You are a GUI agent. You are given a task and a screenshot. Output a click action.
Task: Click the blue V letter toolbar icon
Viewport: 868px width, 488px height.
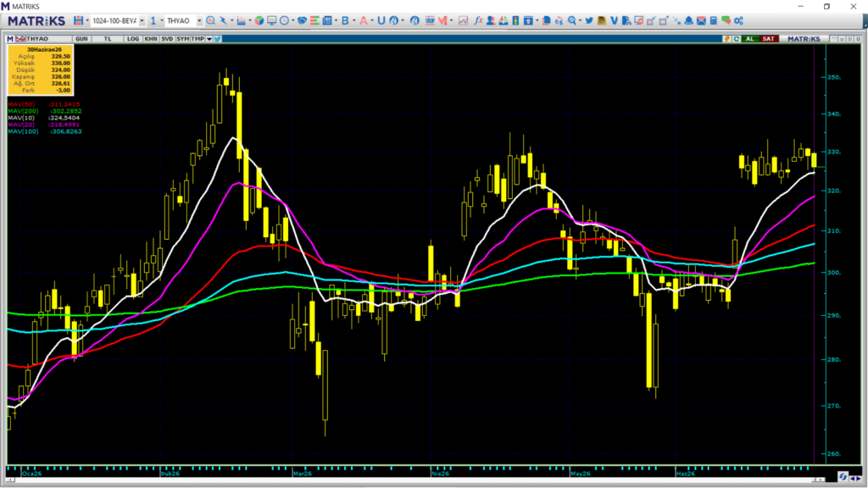(614, 20)
